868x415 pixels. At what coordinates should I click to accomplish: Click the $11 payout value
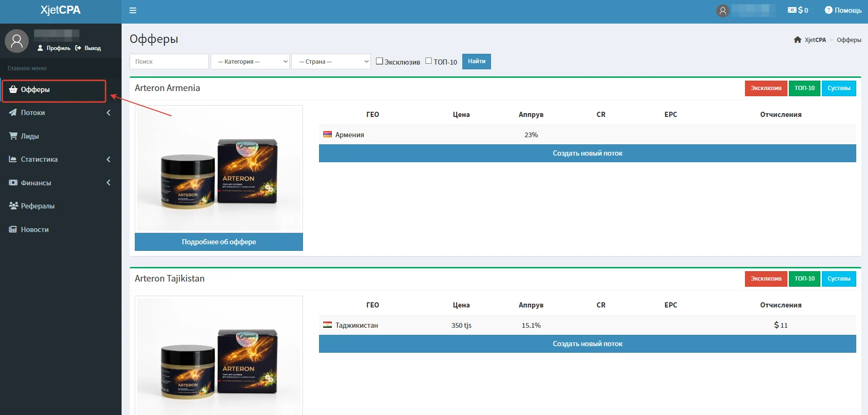coord(781,325)
